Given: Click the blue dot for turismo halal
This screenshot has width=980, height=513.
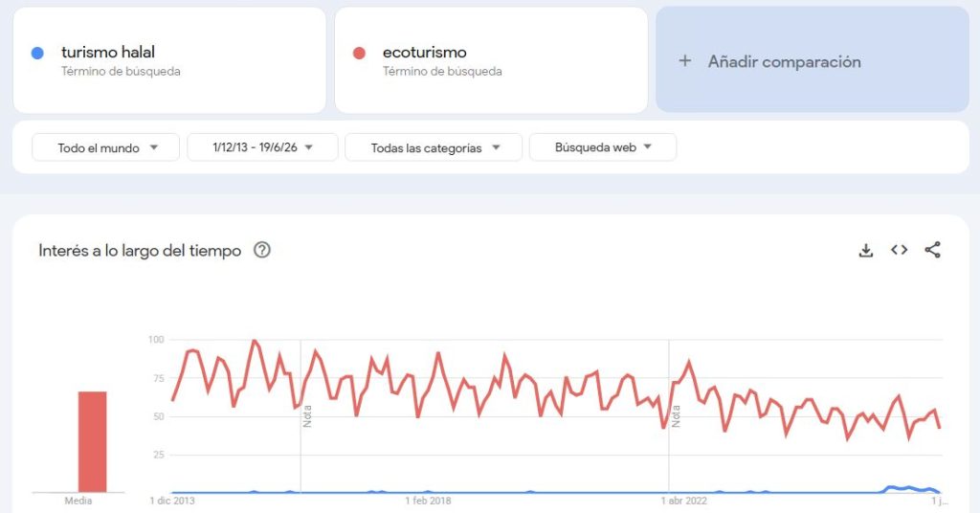Looking at the screenshot, I should pos(37,53).
